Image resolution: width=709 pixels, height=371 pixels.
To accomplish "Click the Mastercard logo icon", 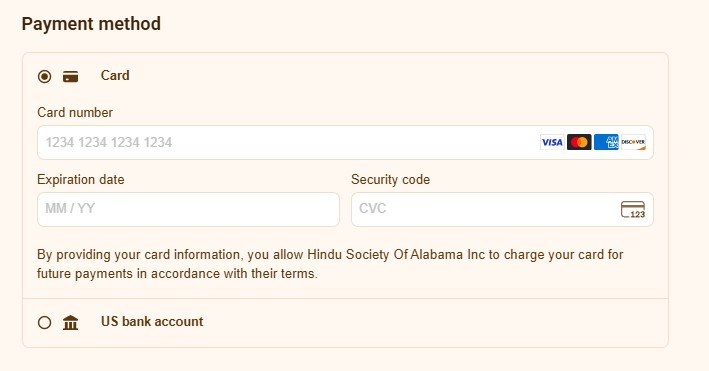I will coord(579,142).
